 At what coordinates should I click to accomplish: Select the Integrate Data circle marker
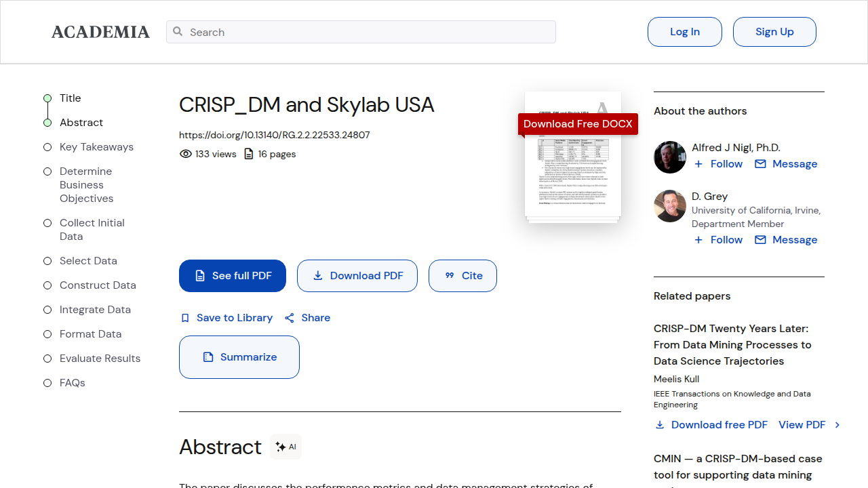(x=47, y=310)
